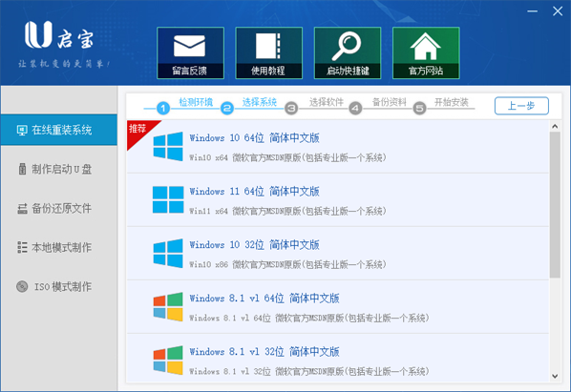Screen dimensions: 571x392
Task: Select 本地模式制作 in the sidebar
Action: point(58,248)
